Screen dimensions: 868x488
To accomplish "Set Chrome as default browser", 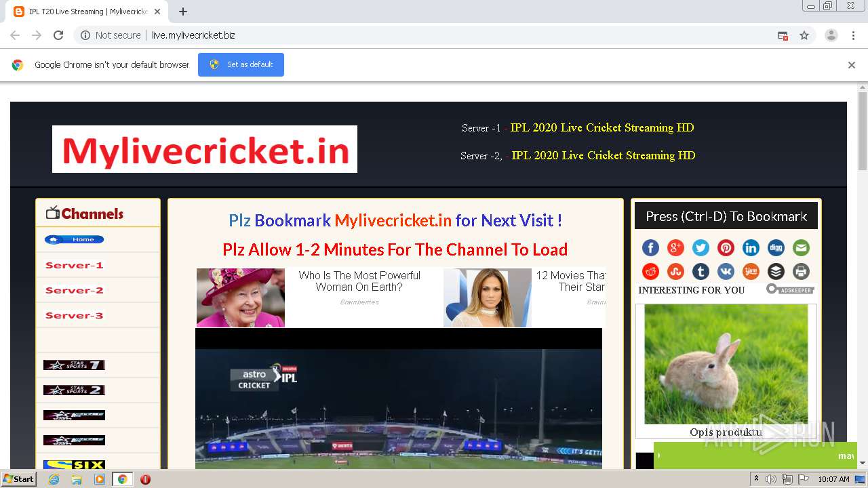I will pyautogui.click(x=241, y=64).
